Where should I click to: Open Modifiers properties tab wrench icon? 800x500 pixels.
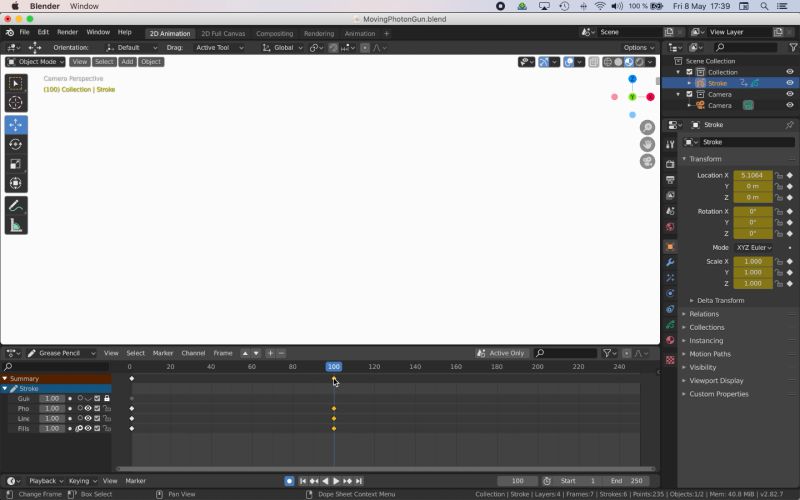coord(670,262)
